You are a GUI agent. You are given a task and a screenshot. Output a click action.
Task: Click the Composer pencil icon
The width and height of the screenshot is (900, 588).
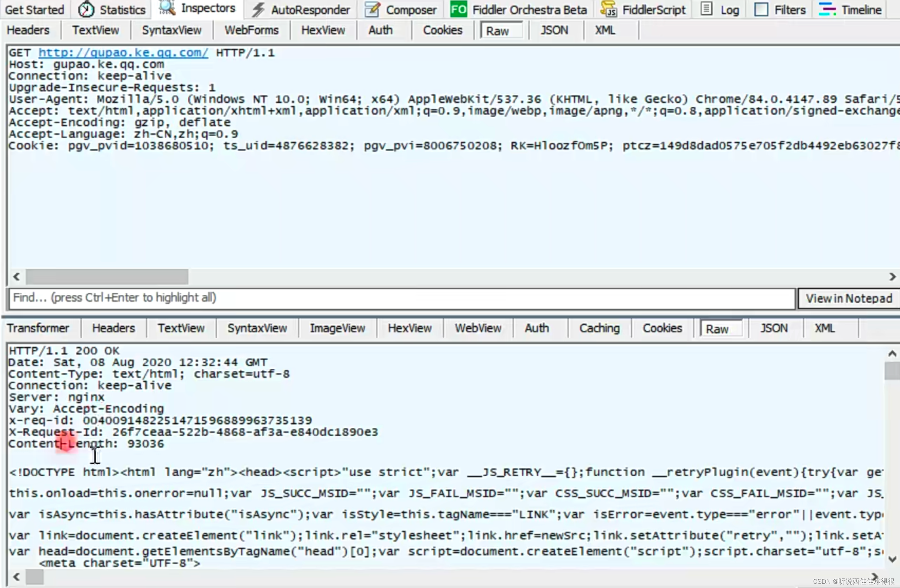point(372,10)
